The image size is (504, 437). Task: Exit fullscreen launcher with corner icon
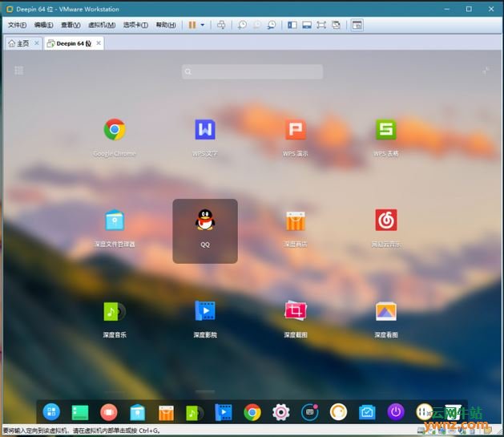(486, 70)
